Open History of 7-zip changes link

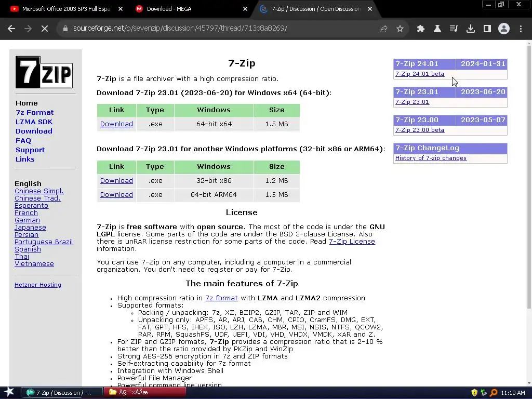[431, 158]
